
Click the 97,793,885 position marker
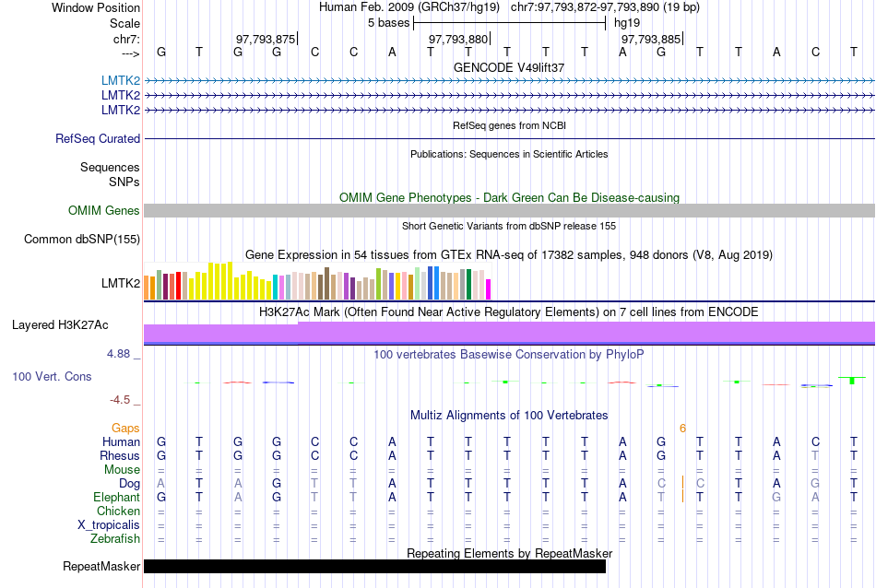[651, 39]
